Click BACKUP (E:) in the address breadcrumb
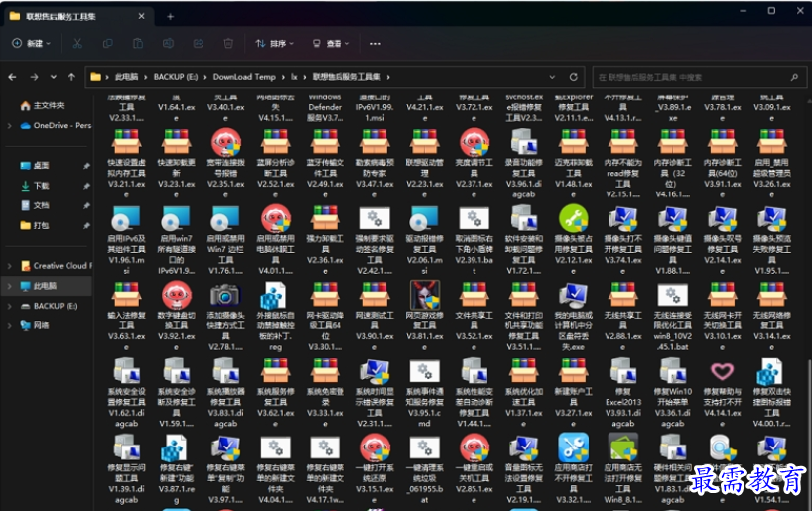The image size is (812, 511). coord(176,77)
